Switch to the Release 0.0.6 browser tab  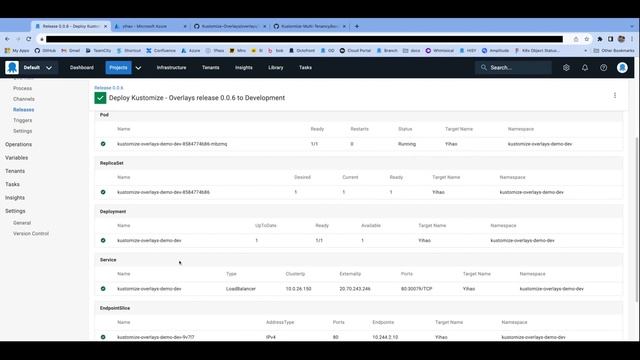coord(70,26)
